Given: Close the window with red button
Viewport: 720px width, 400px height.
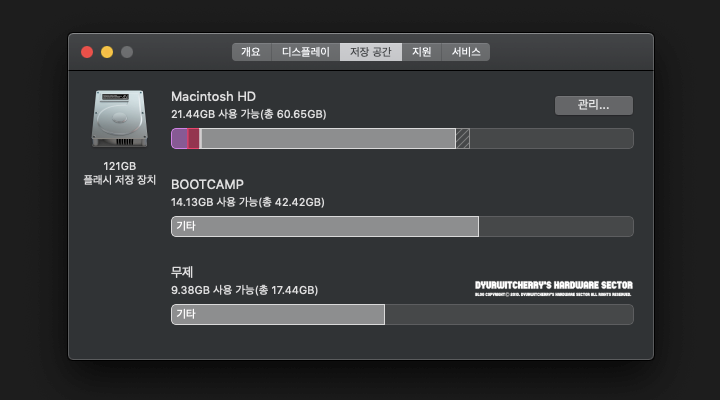Looking at the screenshot, I should [87, 52].
